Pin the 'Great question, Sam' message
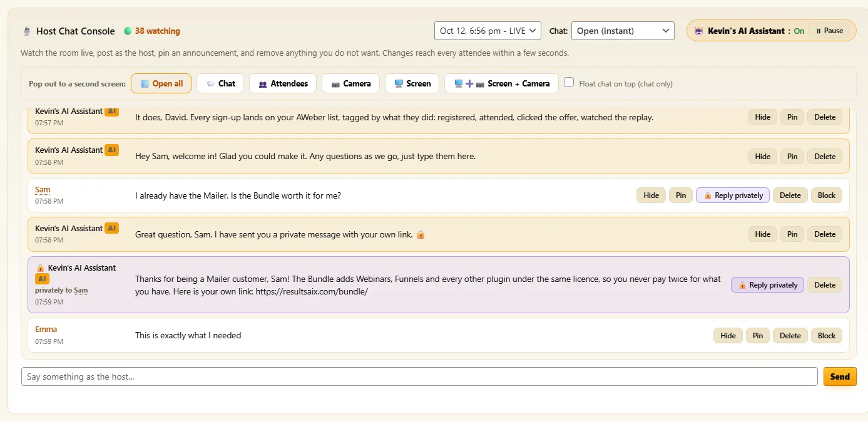This screenshot has height=421, width=868. pyautogui.click(x=792, y=234)
